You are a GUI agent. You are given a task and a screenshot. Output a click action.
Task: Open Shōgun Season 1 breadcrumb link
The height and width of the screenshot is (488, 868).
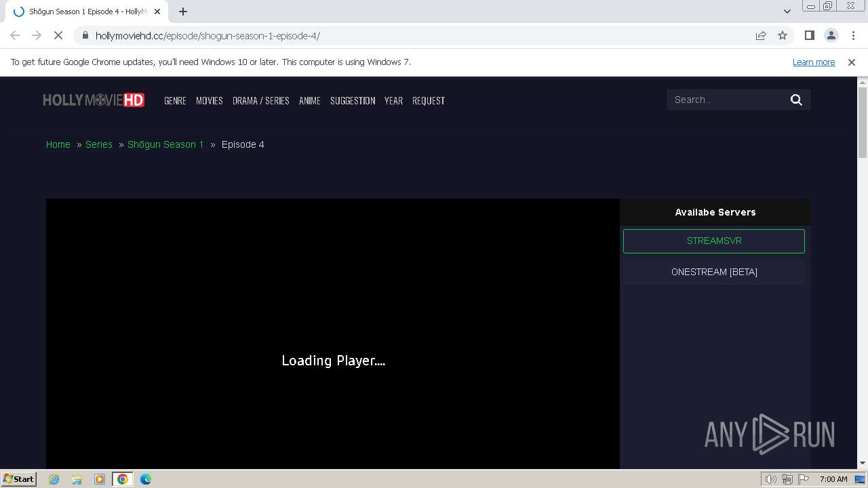(x=165, y=144)
